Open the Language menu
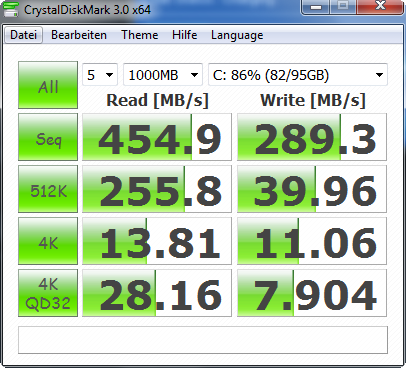The height and width of the screenshot is (368, 406). point(237,35)
